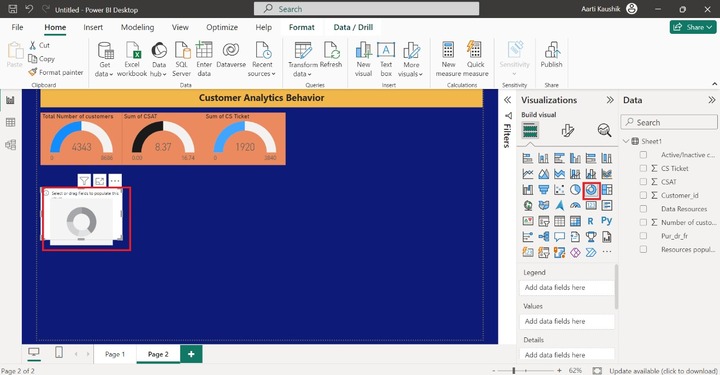Open the Data / Drill tab
Viewport: 720px width, 375px height.
pyautogui.click(x=353, y=28)
